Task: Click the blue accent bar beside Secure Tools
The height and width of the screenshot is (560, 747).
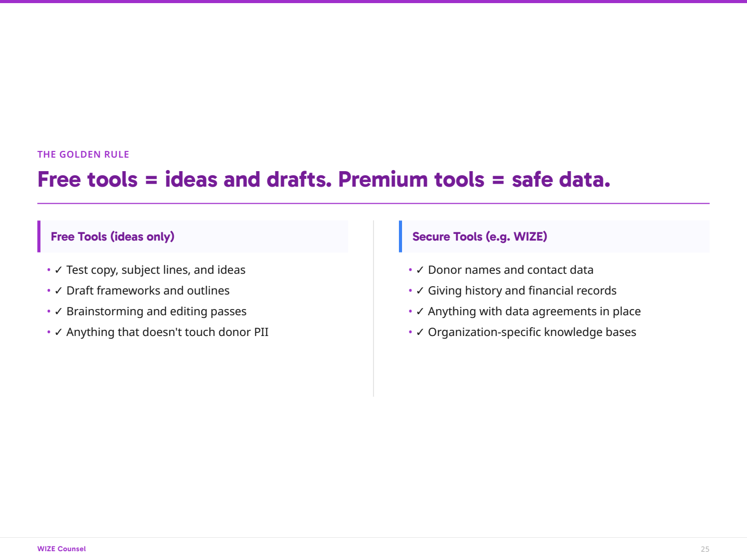Action: (400, 236)
